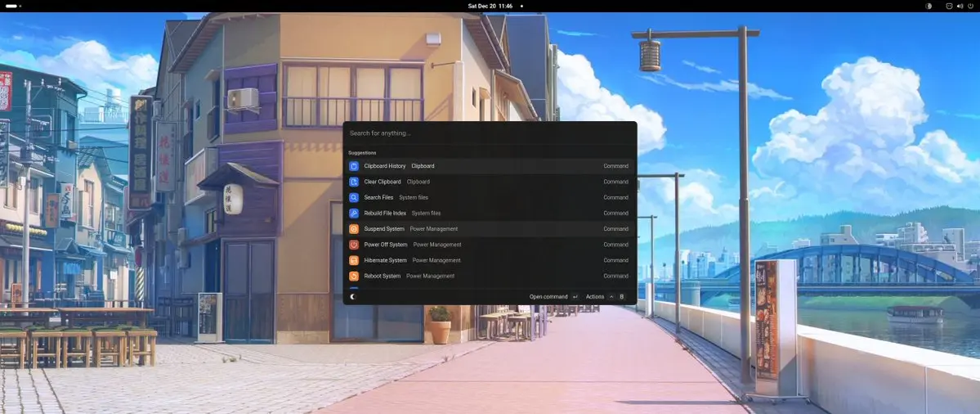Click the red Power Off System icon
980x414 pixels.
354,245
